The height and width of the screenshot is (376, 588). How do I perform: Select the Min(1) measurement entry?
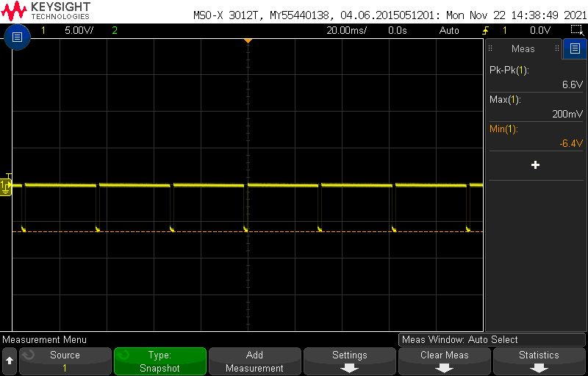pos(535,136)
